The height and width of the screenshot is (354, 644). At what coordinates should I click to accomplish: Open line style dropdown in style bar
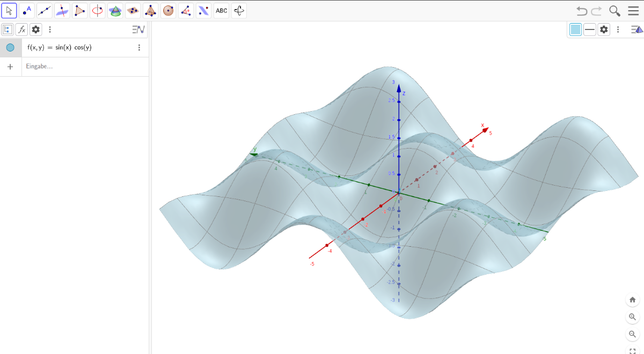tap(590, 29)
